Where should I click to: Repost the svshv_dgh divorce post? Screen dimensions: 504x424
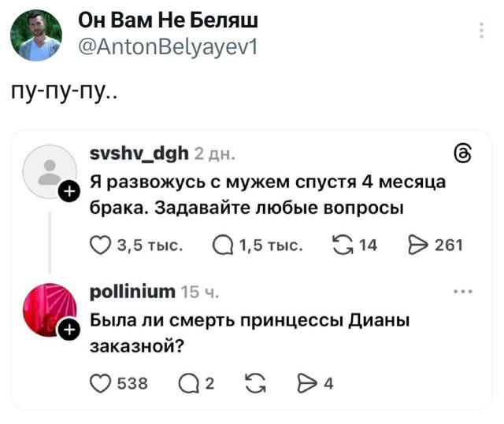click(345, 245)
